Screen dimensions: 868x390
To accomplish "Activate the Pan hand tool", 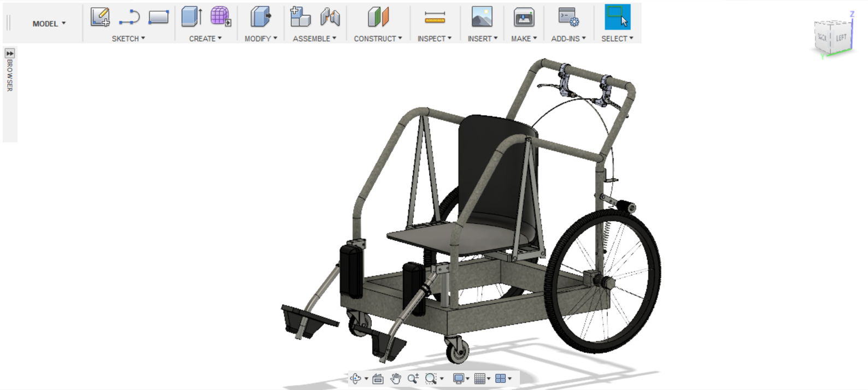I will coord(396,379).
